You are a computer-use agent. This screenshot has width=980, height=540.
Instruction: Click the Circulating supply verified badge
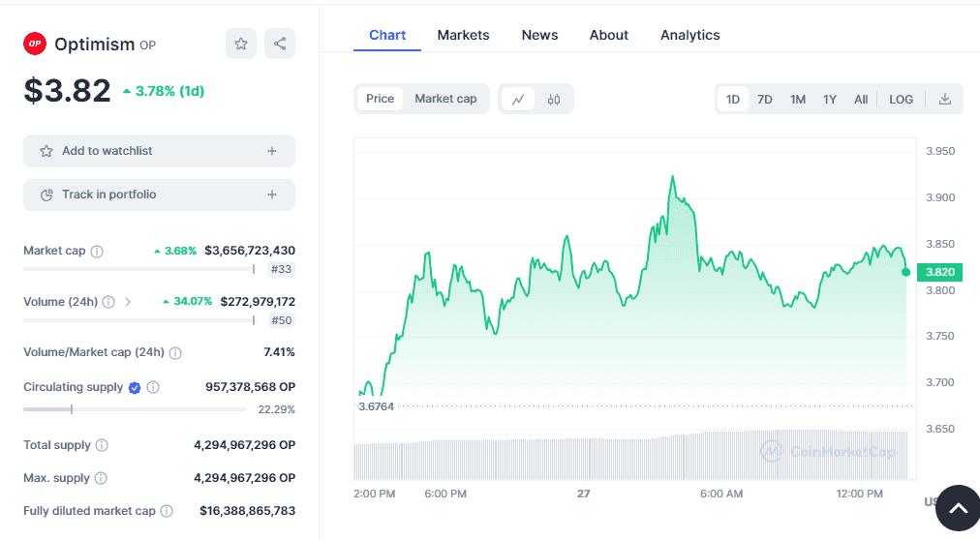(x=135, y=388)
